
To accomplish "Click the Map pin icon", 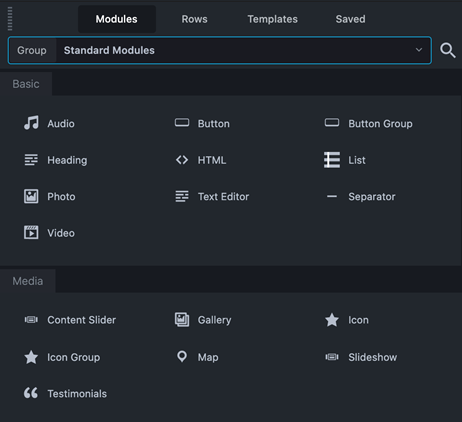I will click(182, 357).
